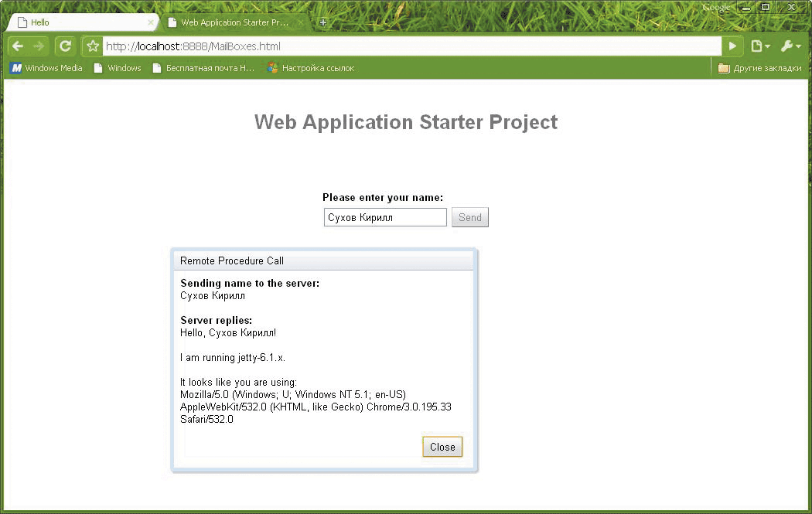The height and width of the screenshot is (514, 812).
Task: Click the Go arrow beside the address bar
Action: [733, 46]
